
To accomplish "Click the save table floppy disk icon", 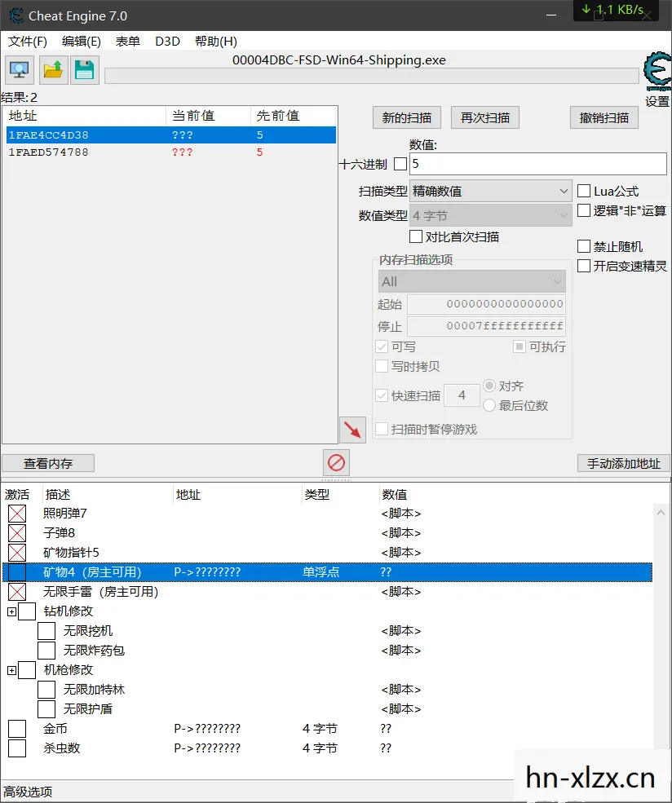I will 85,70.
